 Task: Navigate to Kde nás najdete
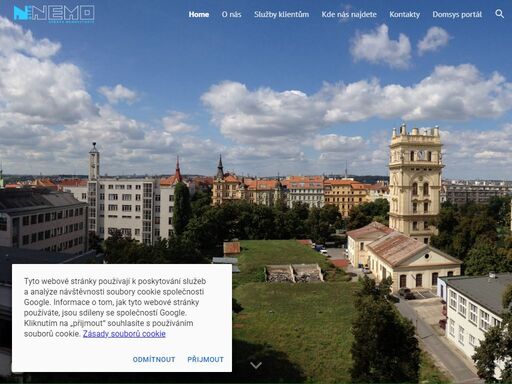tap(349, 14)
